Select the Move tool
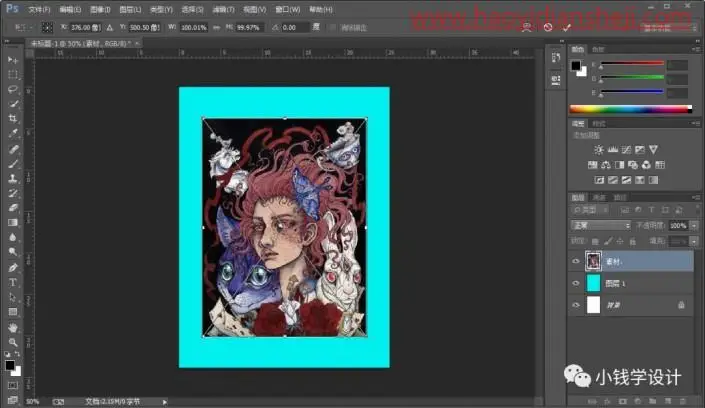Image resolution: width=705 pixels, height=408 pixels. click(13, 60)
